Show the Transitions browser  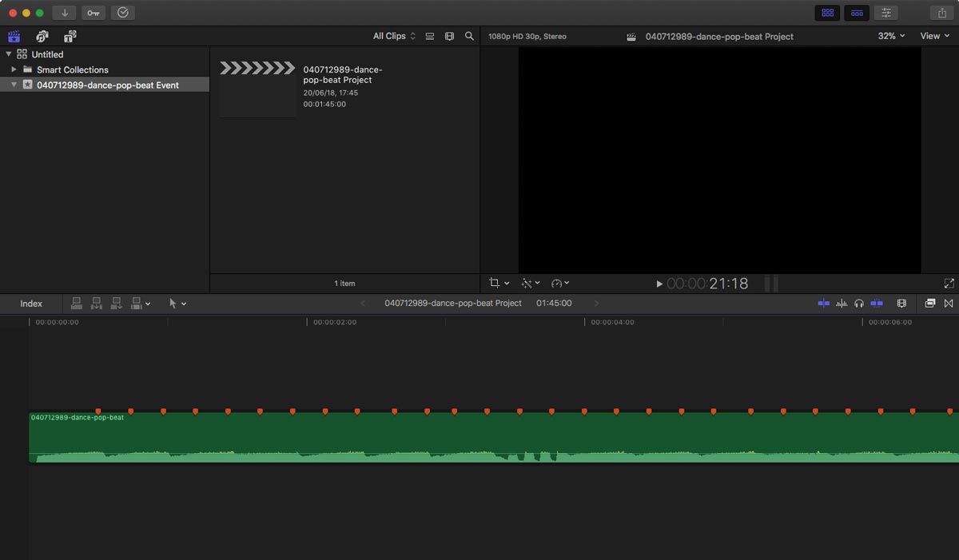(949, 304)
